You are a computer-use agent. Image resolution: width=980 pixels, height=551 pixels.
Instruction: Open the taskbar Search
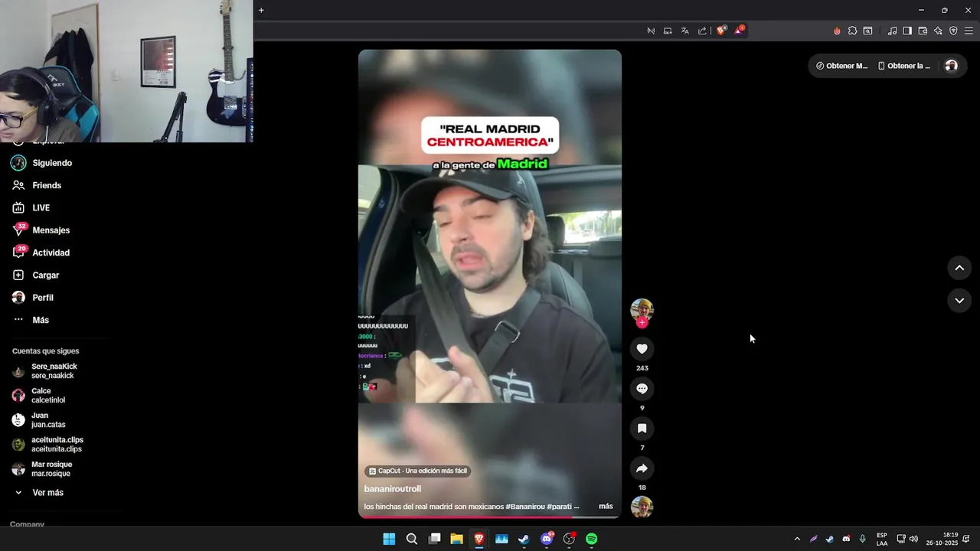(x=411, y=539)
